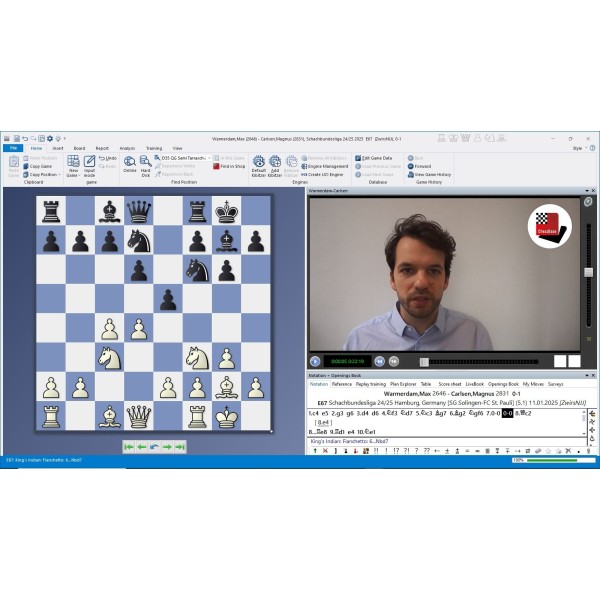Open the Hard Disk search icon
600x600 pixels.
(145, 163)
